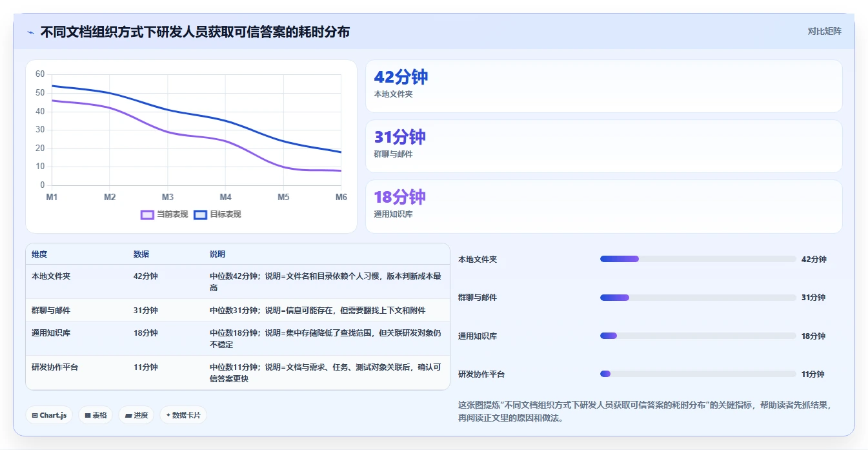The width and height of the screenshot is (868, 450).
Task: Select the 42分钟 本地文件夹 card
Action: [x=603, y=87]
